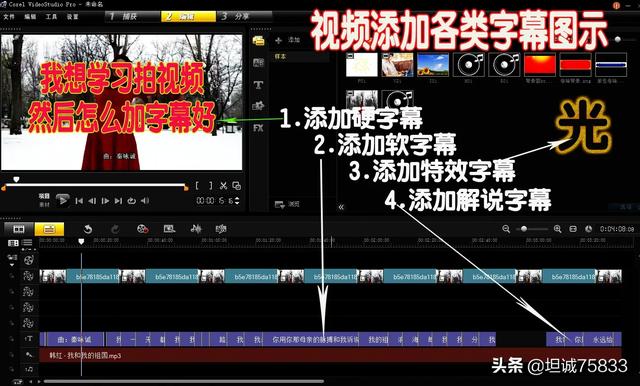Click the 添加 add folder button
The width and height of the screenshot is (640, 386).
pyautogui.click(x=288, y=40)
